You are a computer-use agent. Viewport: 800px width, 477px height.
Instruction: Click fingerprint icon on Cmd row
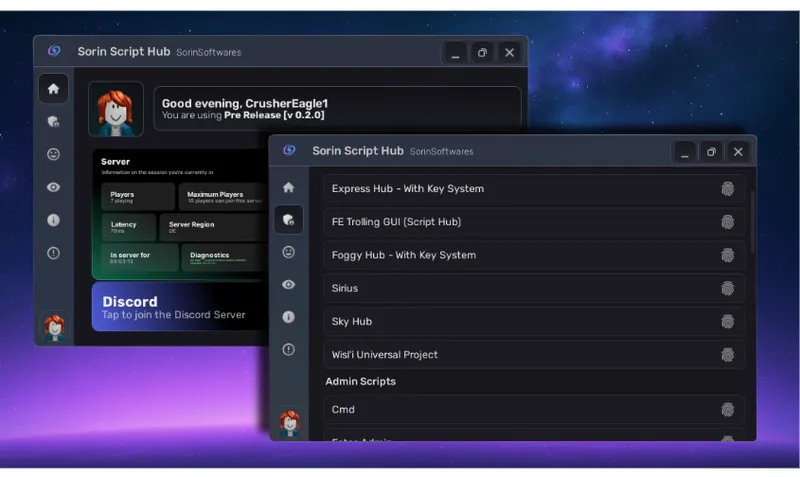(x=728, y=409)
